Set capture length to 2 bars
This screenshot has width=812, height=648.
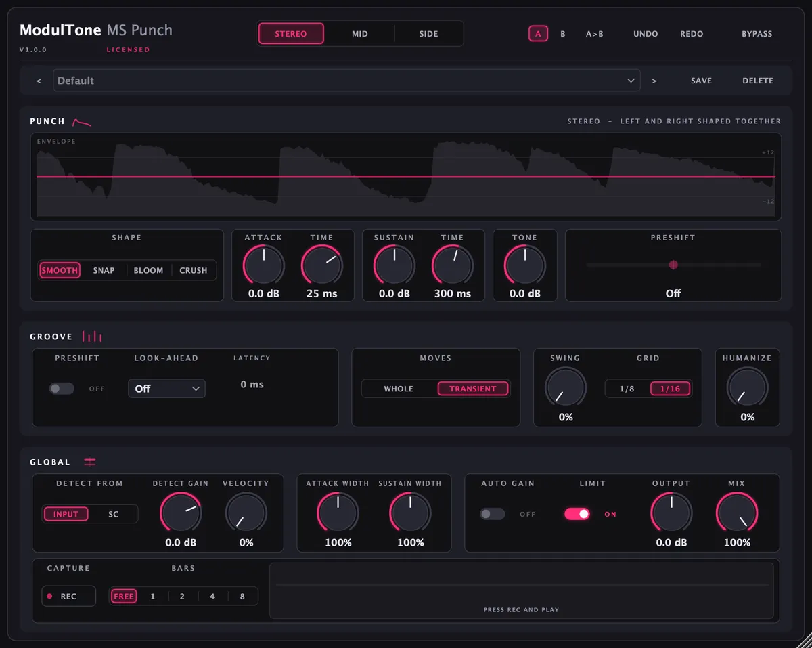tap(183, 597)
